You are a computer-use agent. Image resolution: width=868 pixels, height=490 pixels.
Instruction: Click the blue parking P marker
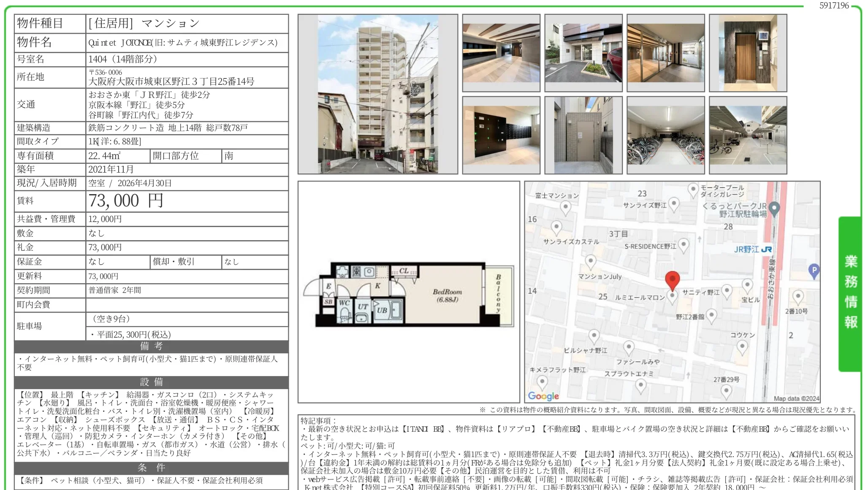[814, 270]
